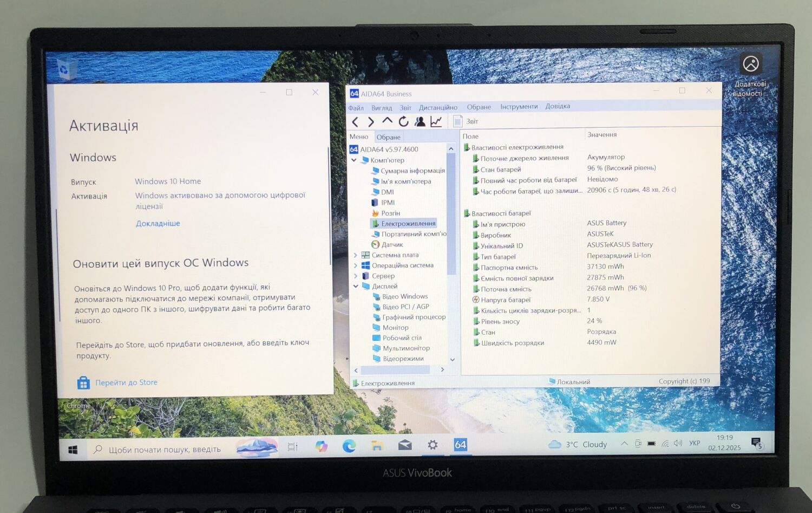Click the AIDA64 Back navigation arrow
812x513 pixels.
(x=355, y=122)
